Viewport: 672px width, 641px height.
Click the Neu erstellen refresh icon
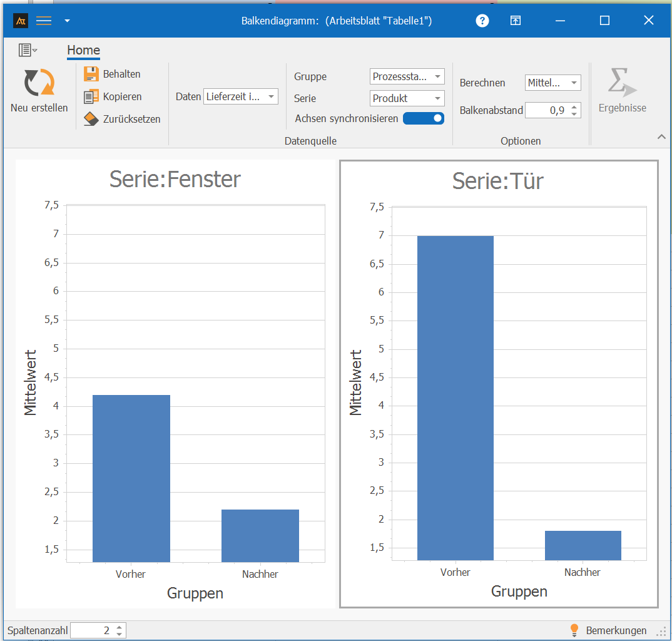pos(39,82)
